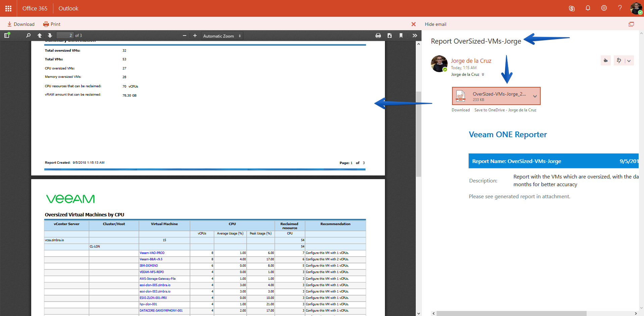
Task: Open the IBM-DOMINO VM link
Action: [x=149, y=266]
